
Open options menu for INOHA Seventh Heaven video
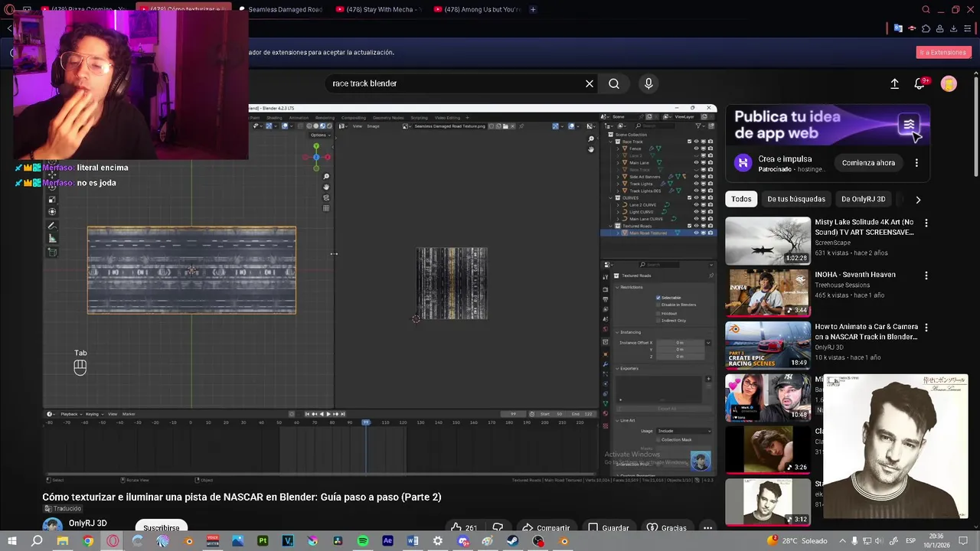coord(926,275)
